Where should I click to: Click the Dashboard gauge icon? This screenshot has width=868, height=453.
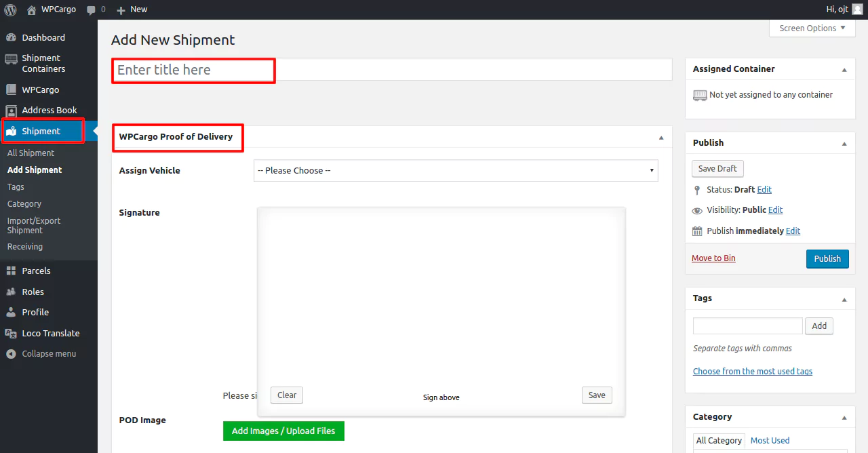[x=11, y=37]
